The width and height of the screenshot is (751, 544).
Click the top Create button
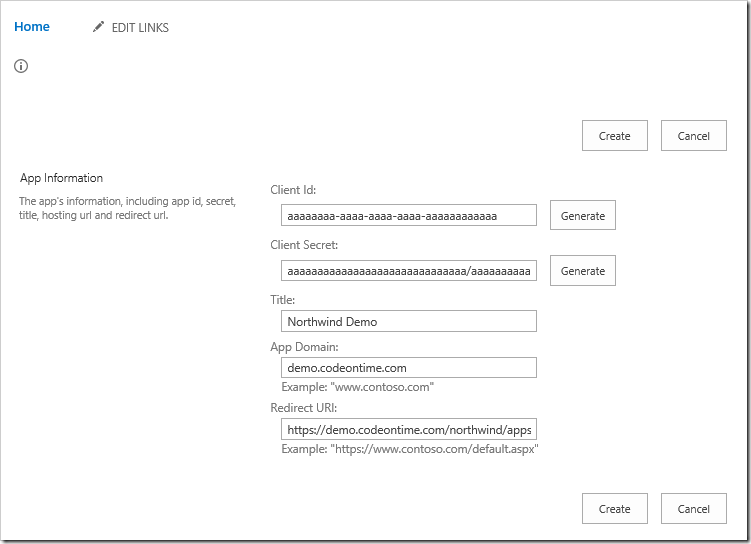pyautogui.click(x=614, y=136)
